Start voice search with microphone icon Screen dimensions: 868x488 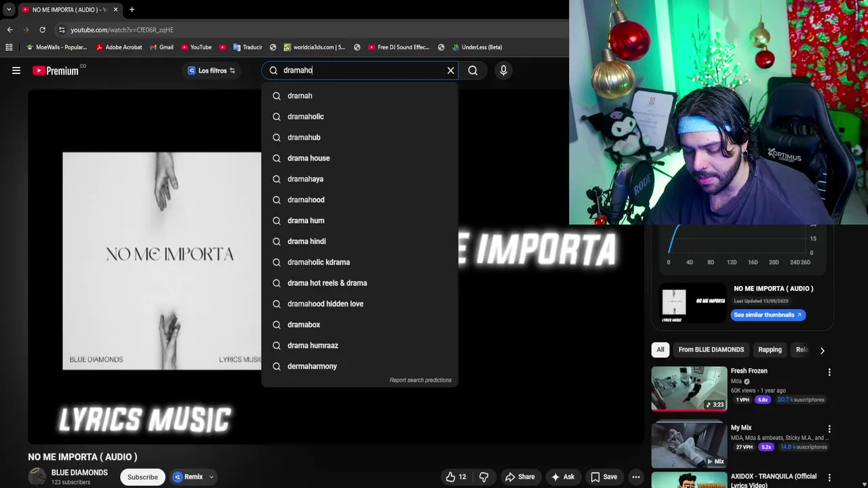point(503,70)
